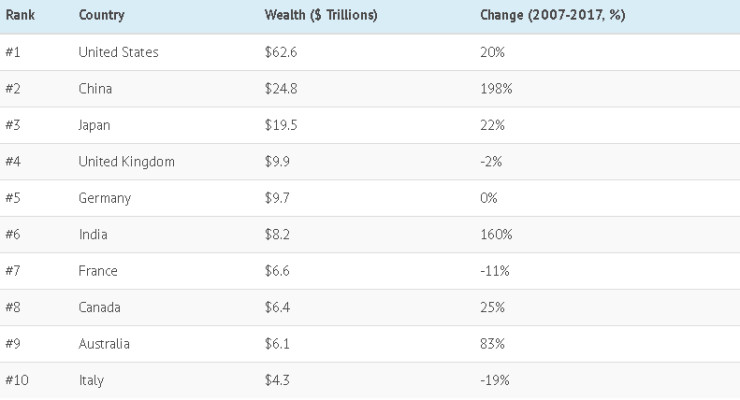The width and height of the screenshot is (740, 400).
Task: Select the Canada country cell
Action: click(x=100, y=308)
